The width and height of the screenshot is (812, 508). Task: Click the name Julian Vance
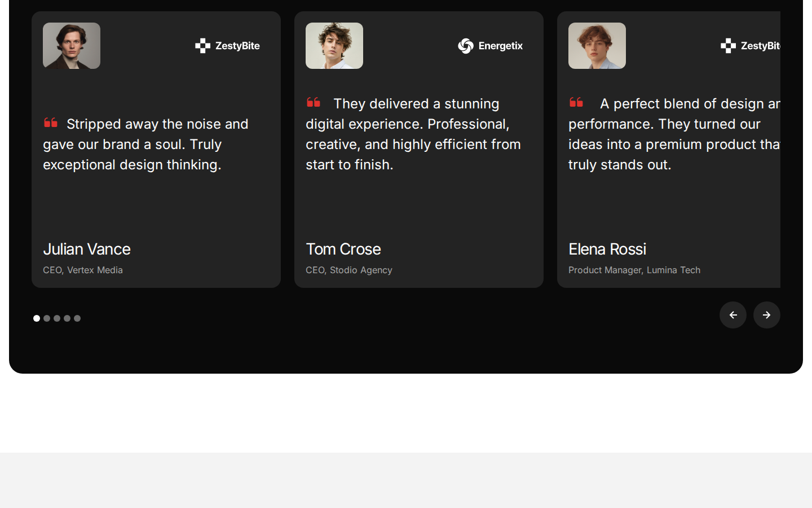pyautogui.click(x=87, y=249)
